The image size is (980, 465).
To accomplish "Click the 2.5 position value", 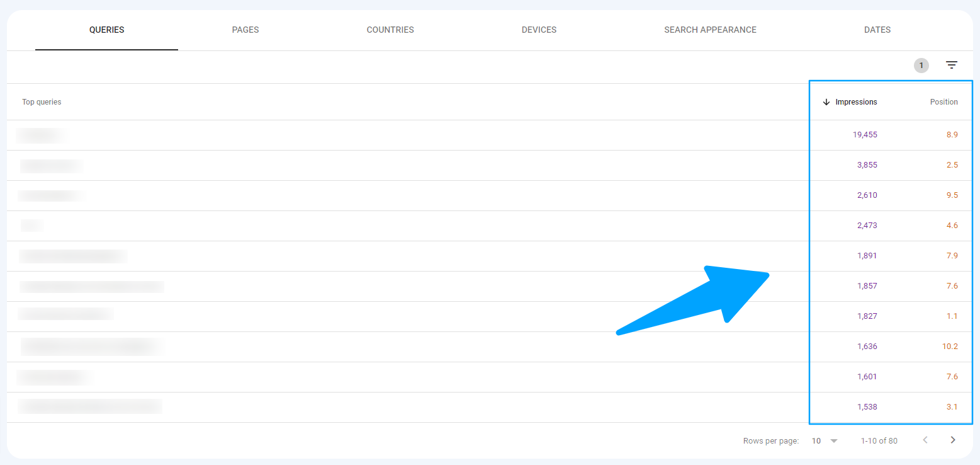I will [952, 165].
